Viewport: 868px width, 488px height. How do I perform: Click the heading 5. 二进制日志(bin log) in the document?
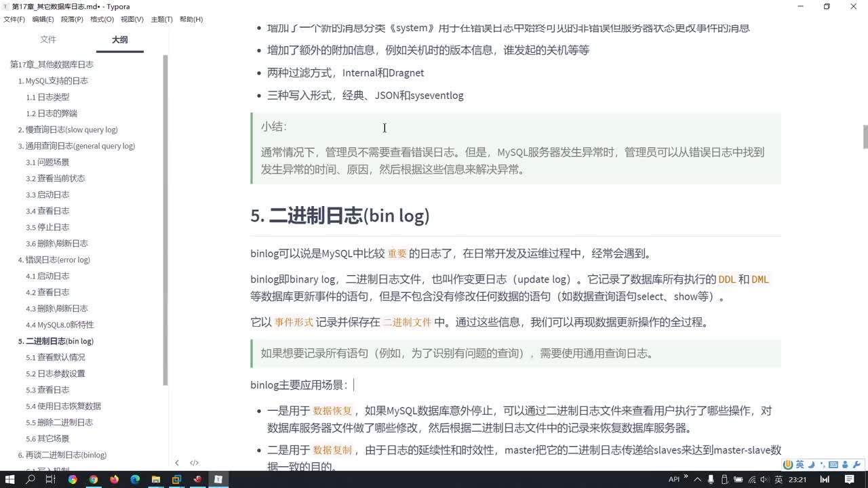coord(340,216)
